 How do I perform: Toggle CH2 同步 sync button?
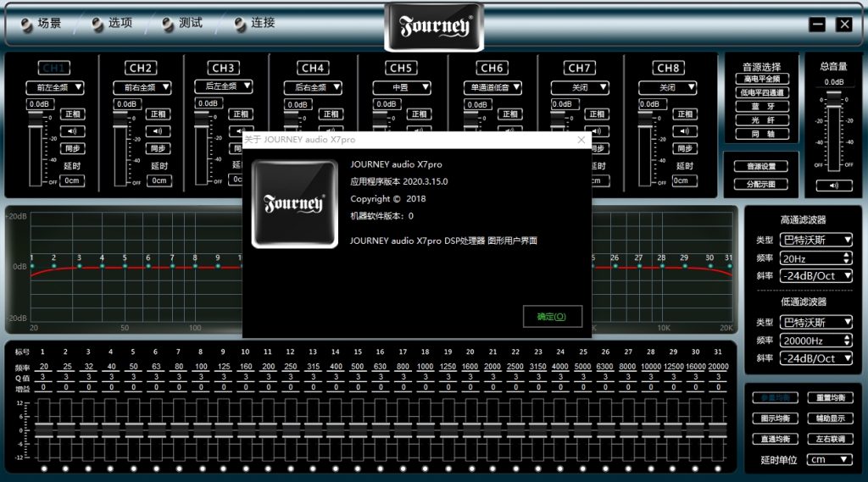click(158, 148)
